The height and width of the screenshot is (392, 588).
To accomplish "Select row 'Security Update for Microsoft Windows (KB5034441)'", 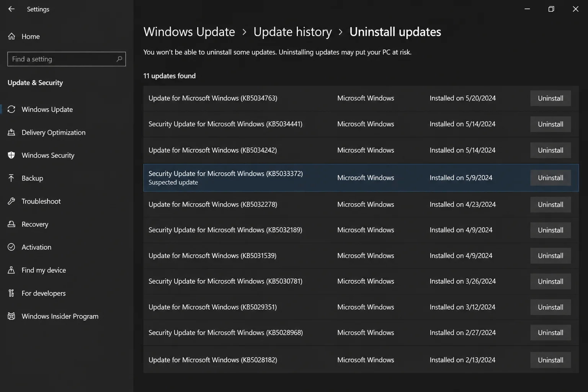I will (x=361, y=124).
